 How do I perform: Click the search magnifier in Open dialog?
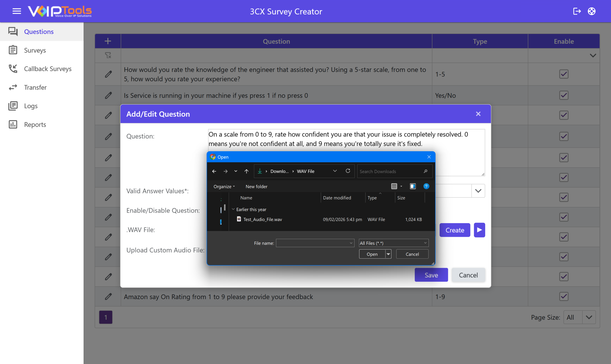pyautogui.click(x=425, y=171)
